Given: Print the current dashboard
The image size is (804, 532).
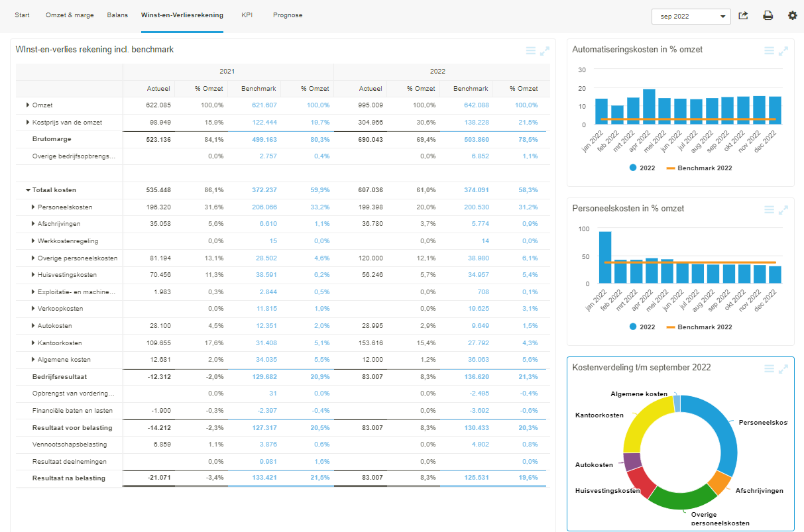Looking at the screenshot, I should point(768,15).
